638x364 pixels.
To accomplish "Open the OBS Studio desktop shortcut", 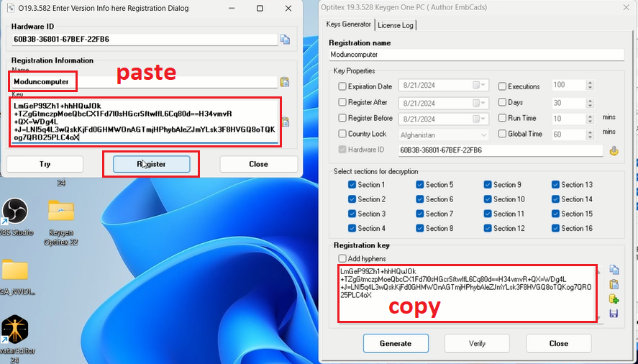I will point(14,214).
